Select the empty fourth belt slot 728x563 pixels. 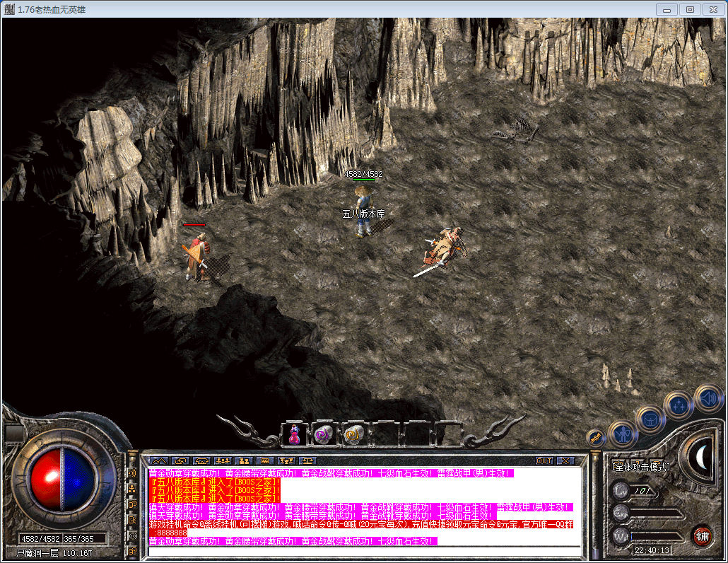coord(387,435)
